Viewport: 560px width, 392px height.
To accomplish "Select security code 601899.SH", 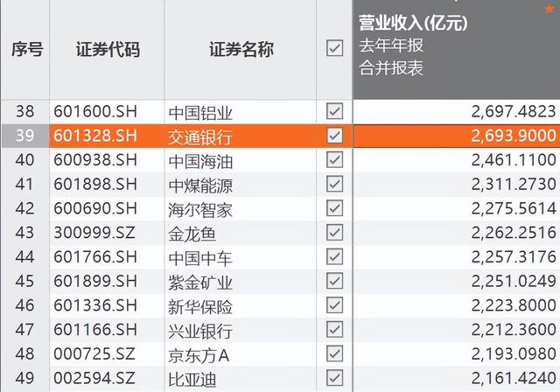I will tap(95, 282).
